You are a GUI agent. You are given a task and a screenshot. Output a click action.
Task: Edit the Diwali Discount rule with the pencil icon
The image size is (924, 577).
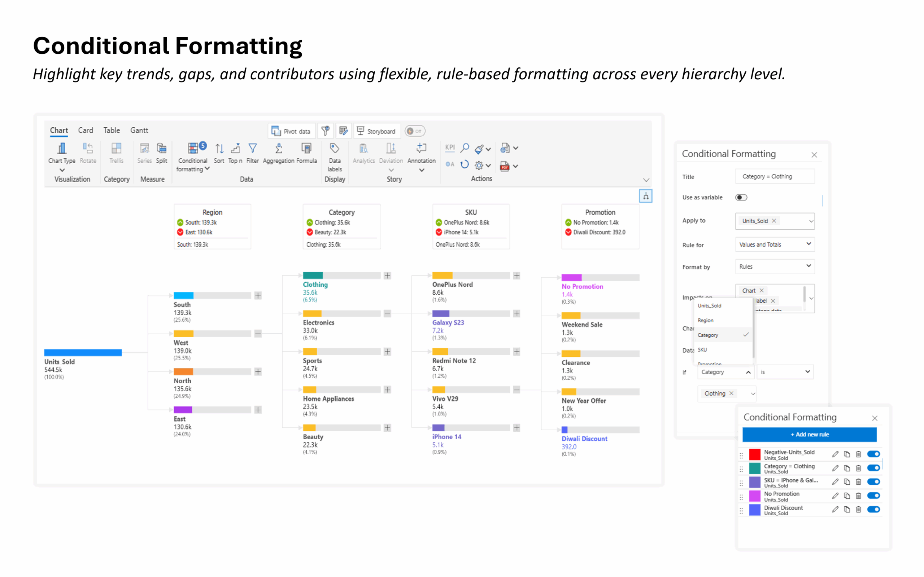835,510
